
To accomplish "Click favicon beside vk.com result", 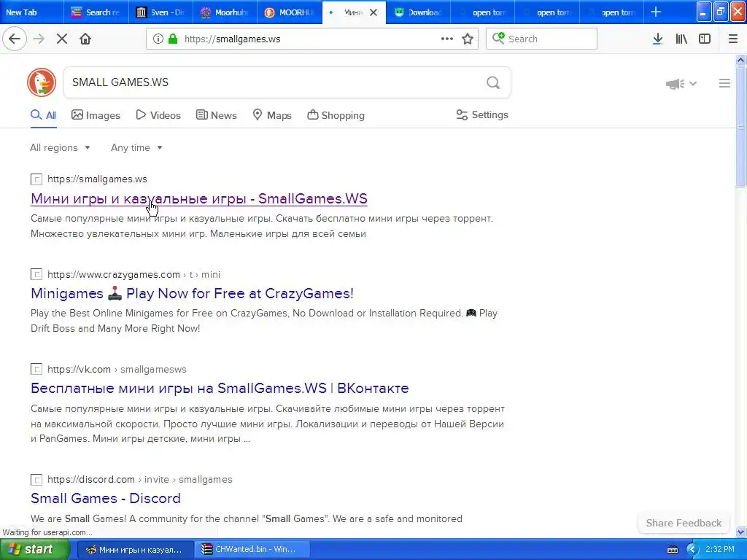I will point(36,369).
